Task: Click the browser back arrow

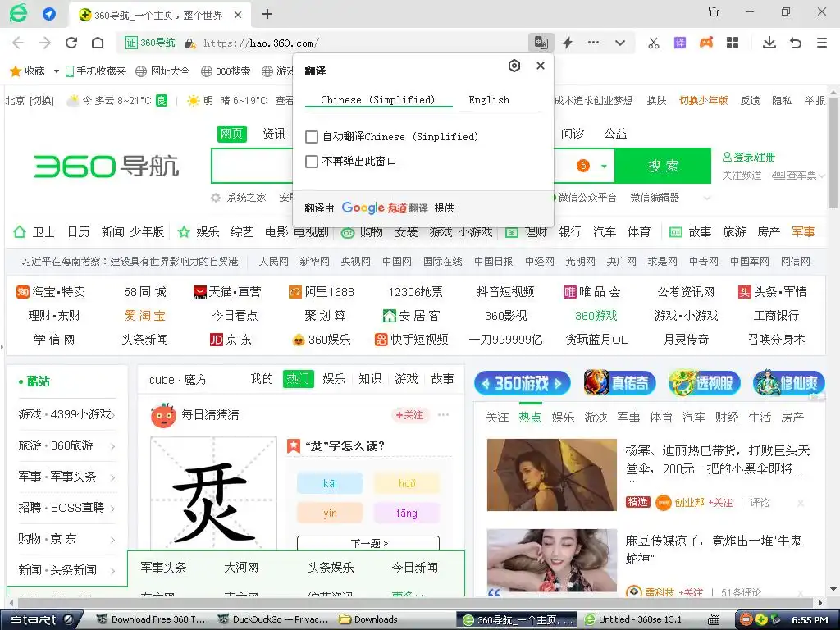Action: [18, 43]
